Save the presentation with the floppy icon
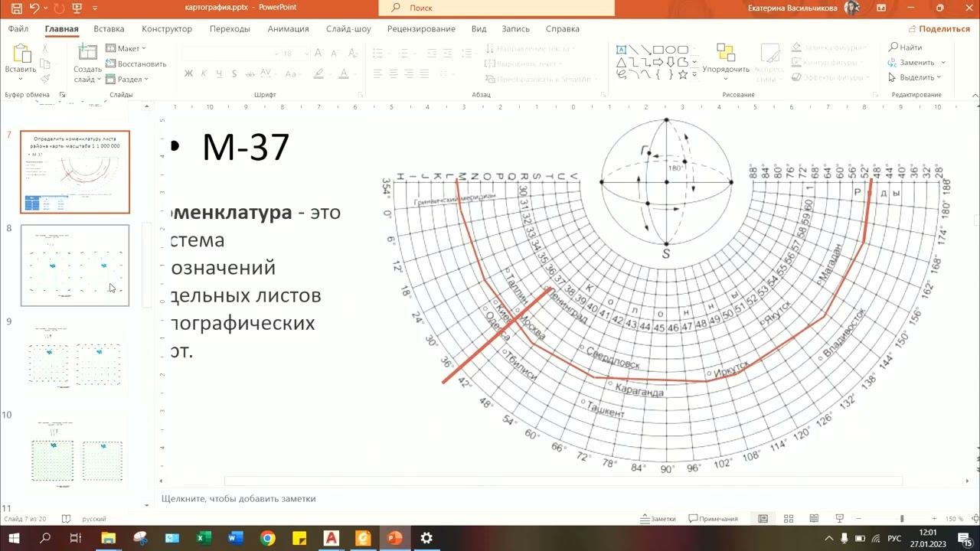This screenshot has width=980, height=551. (x=17, y=8)
